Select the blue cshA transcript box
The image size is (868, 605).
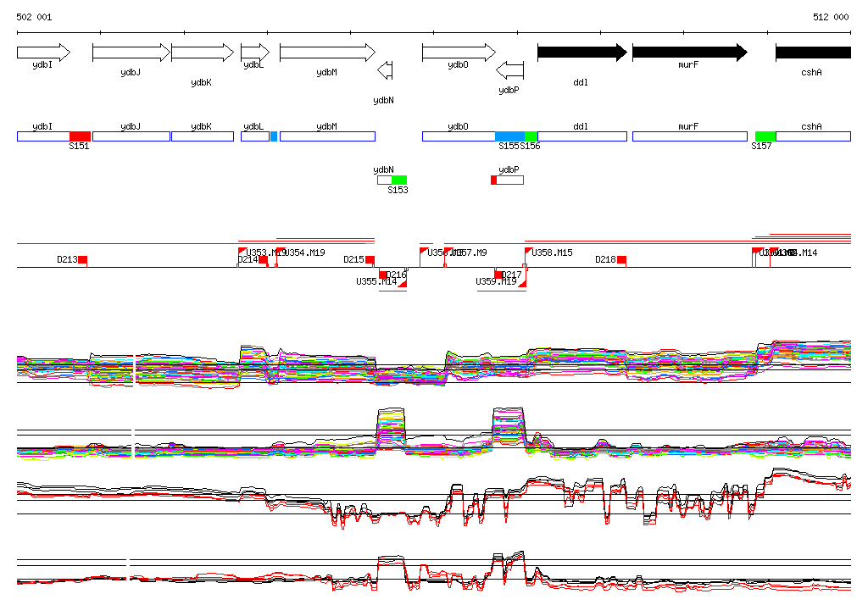[813, 136]
